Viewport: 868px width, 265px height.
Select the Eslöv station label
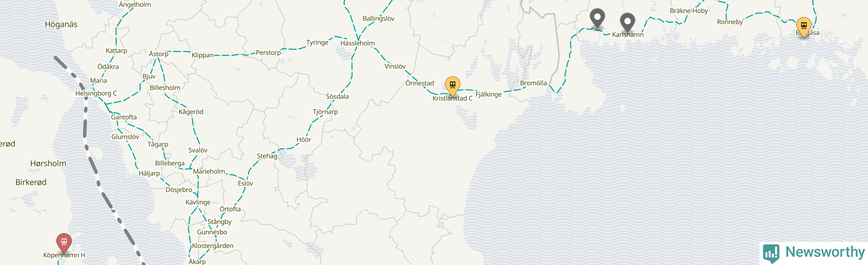pyautogui.click(x=245, y=183)
